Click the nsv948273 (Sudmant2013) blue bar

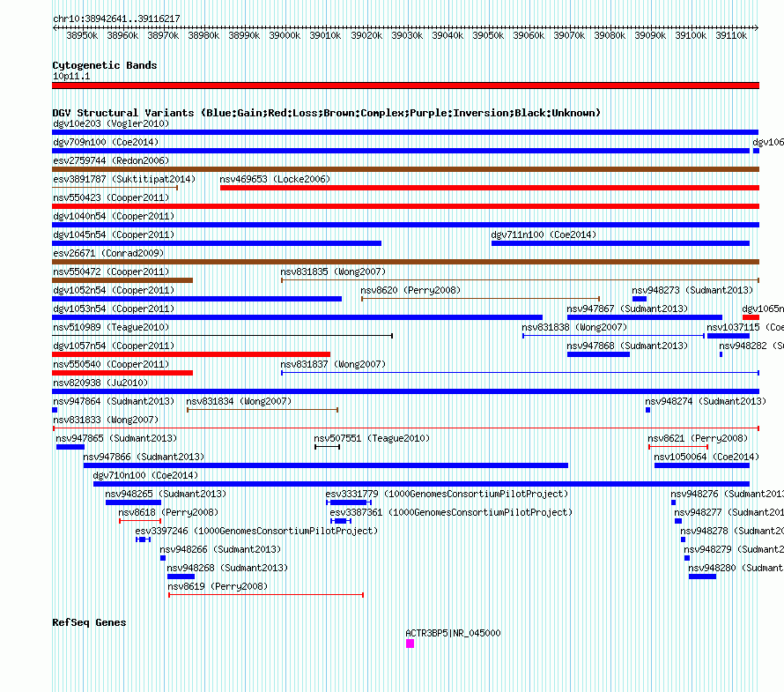point(640,299)
